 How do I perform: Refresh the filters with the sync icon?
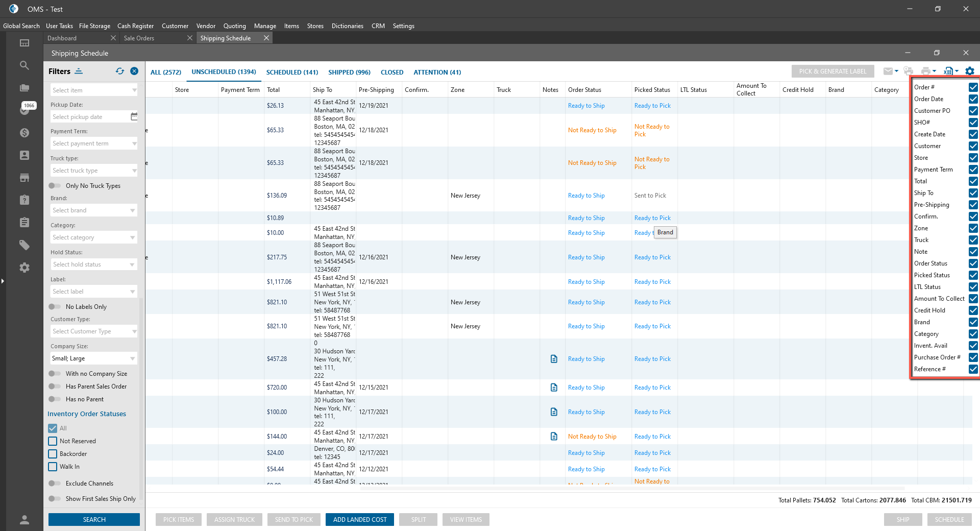coord(120,71)
